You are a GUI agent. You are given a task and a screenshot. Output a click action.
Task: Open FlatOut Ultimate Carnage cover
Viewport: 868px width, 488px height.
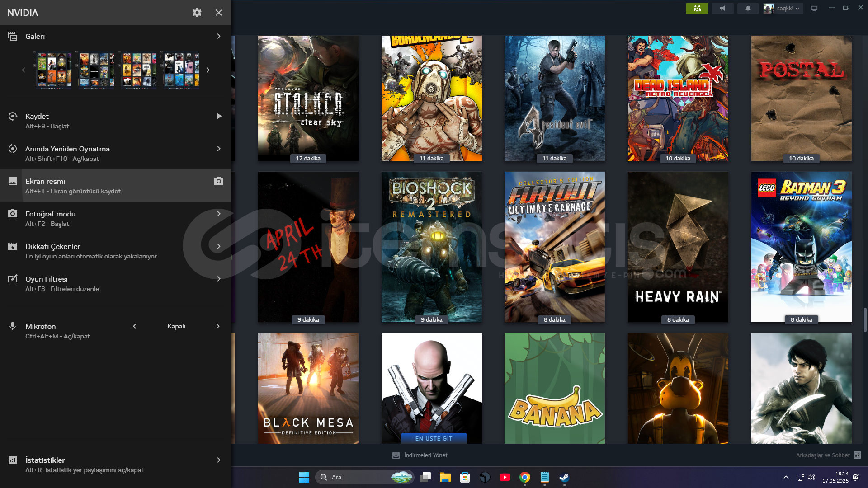tap(555, 247)
